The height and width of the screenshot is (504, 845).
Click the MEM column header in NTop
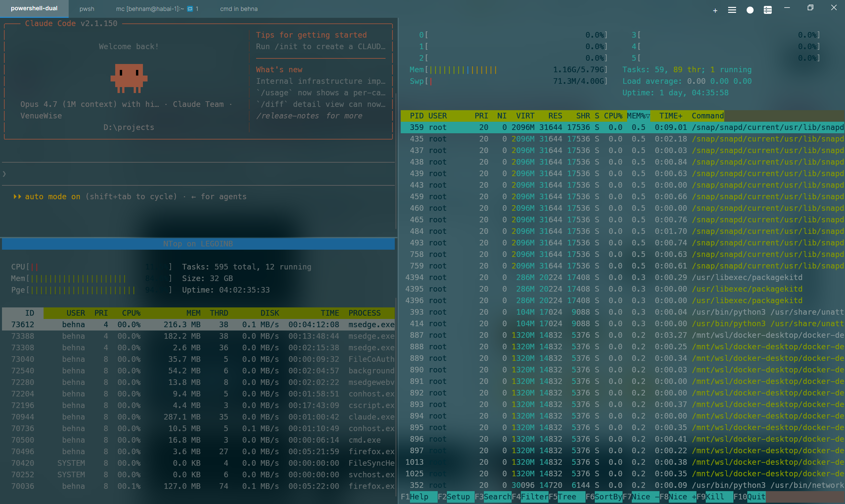193,313
